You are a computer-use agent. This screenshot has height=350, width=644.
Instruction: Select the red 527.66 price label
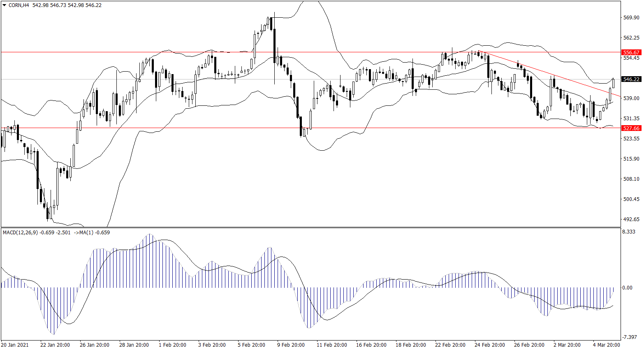[631, 128]
